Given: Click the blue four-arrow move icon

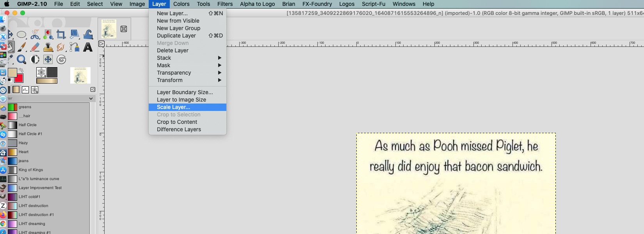Looking at the screenshot, I should [48, 59].
